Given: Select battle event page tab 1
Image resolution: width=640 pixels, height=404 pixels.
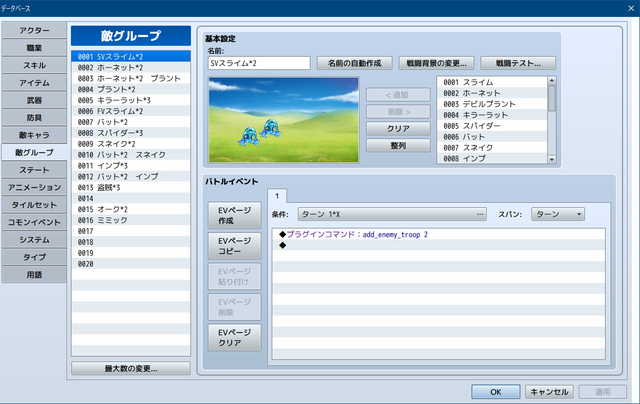Looking at the screenshot, I should pos(277,196).
